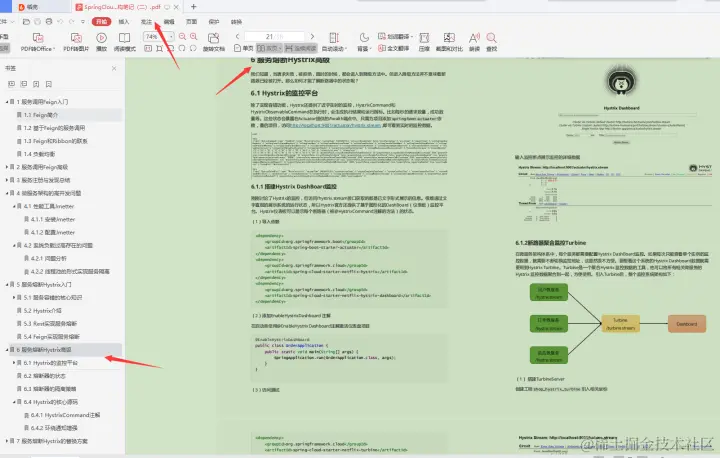Open the zoom percentage dropdown
This screenshot has width=720, height=458.
pos(171,36)
